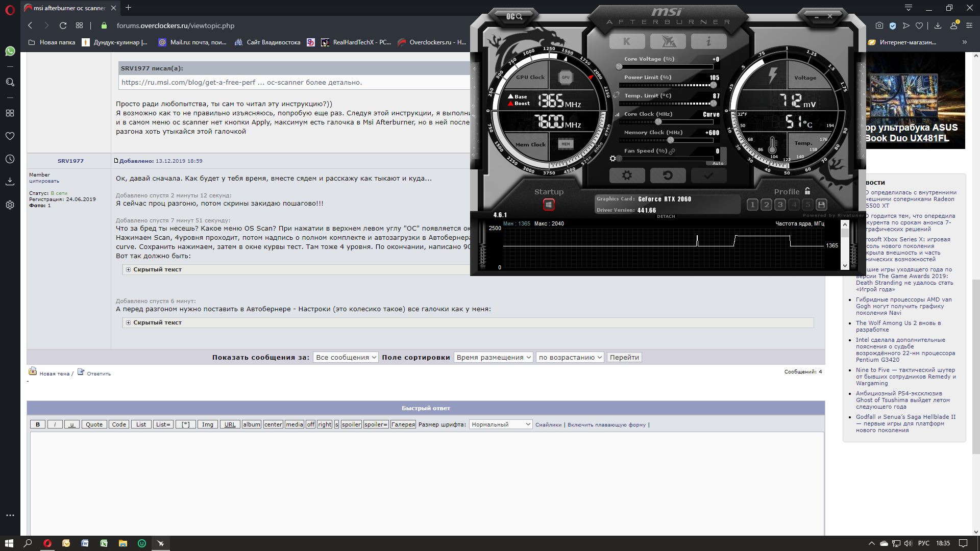980x551 pixels.
Task: Click the fan speed link icon
Action: coord(672,151)
